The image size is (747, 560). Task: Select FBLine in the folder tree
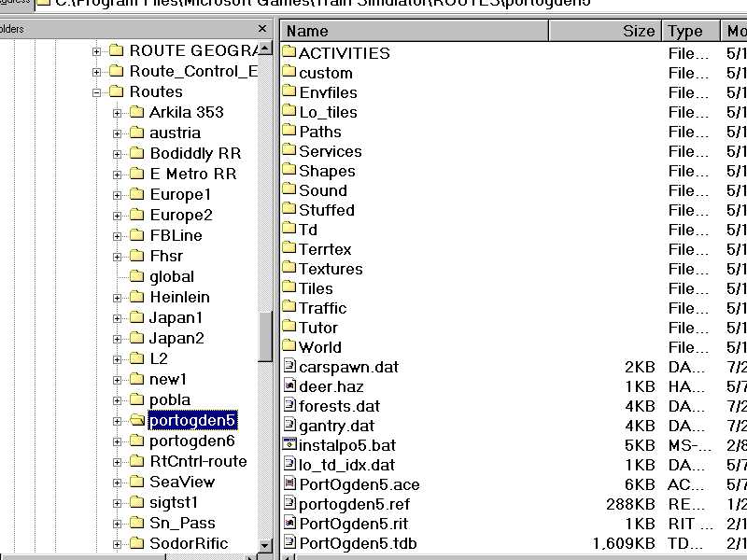click(176, 235)
